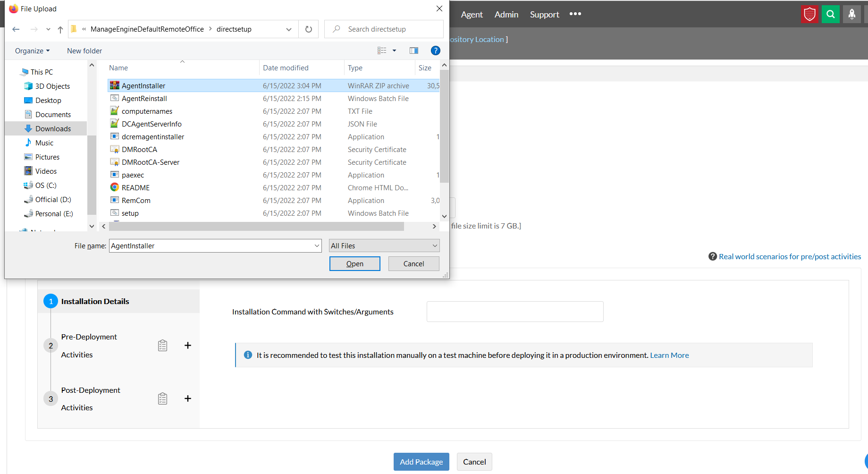
Task: Click the Back arrow in File Upload dialog
Action: [16, 29]
